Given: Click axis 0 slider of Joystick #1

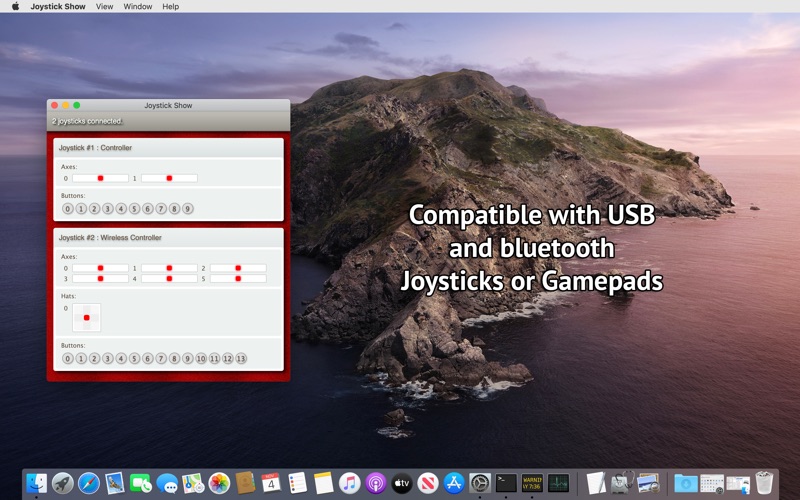Looking at the screenshot, I should pyautogui.click(x=101, y=178).
